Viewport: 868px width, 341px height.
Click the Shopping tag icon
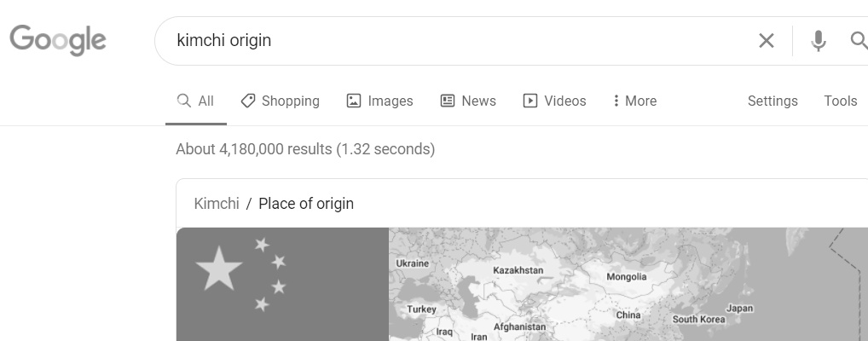click(248, 101)
